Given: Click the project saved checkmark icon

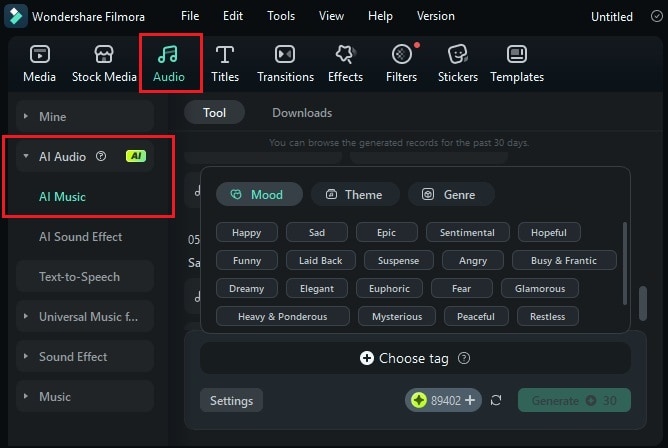Looking at the screenshot, I should click(656, 16).
